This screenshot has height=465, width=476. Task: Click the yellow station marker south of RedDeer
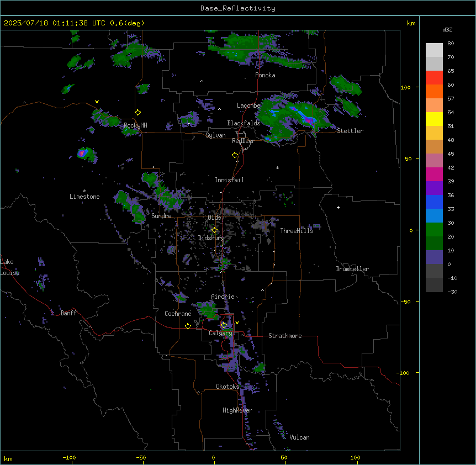click(235, 155)
